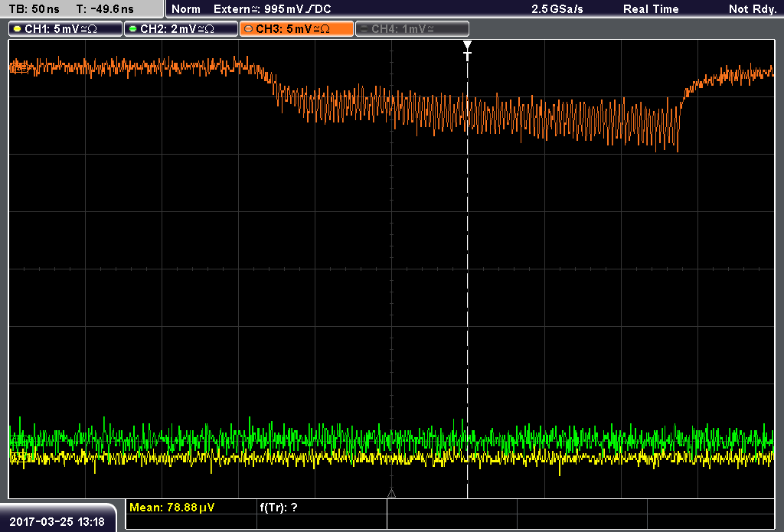Click the Real Time acquisition mode label
Viewport: 784px width, 532px height.
point(651,9)
